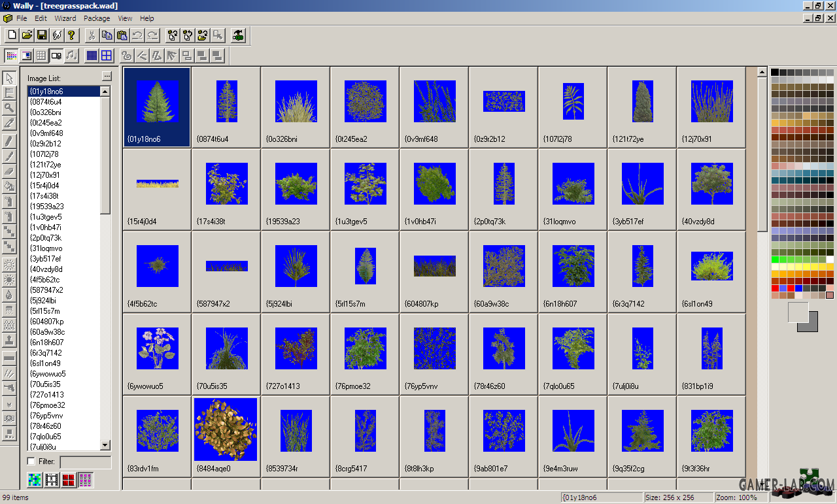The image size is (837, 504).
Task: Click the color palette toolbar icon
Action: coord(11,56)
